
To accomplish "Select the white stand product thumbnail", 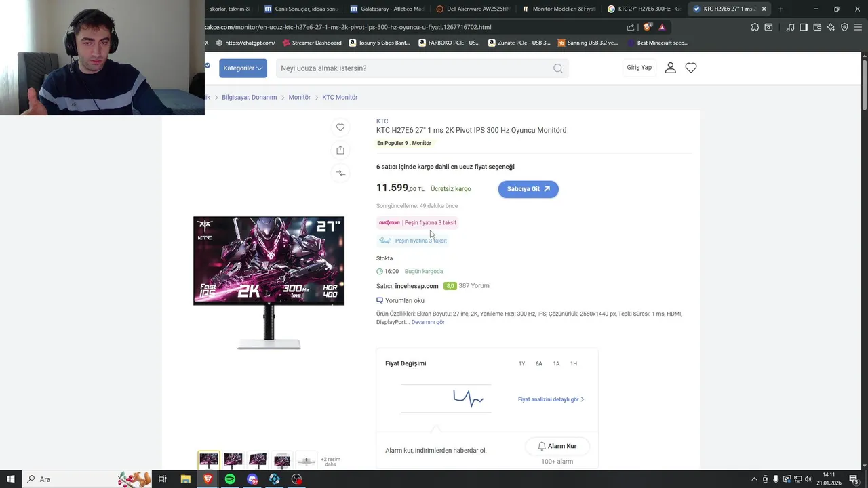I will point(307,460).
